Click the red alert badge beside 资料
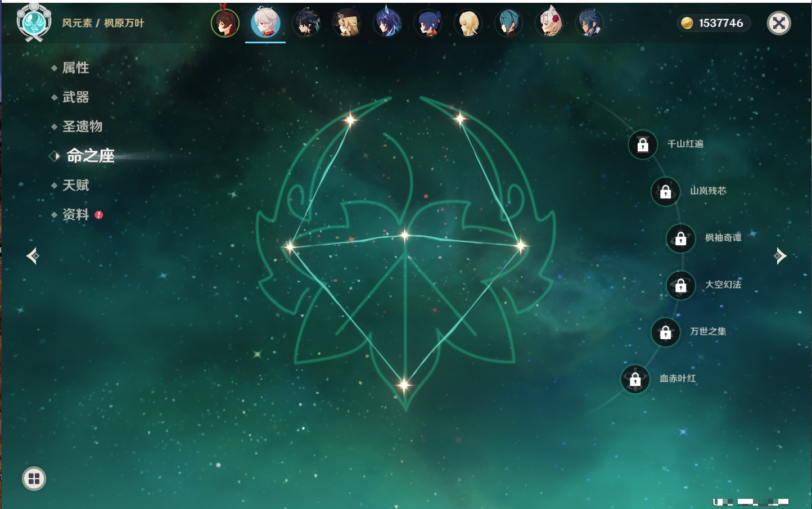 99,215
